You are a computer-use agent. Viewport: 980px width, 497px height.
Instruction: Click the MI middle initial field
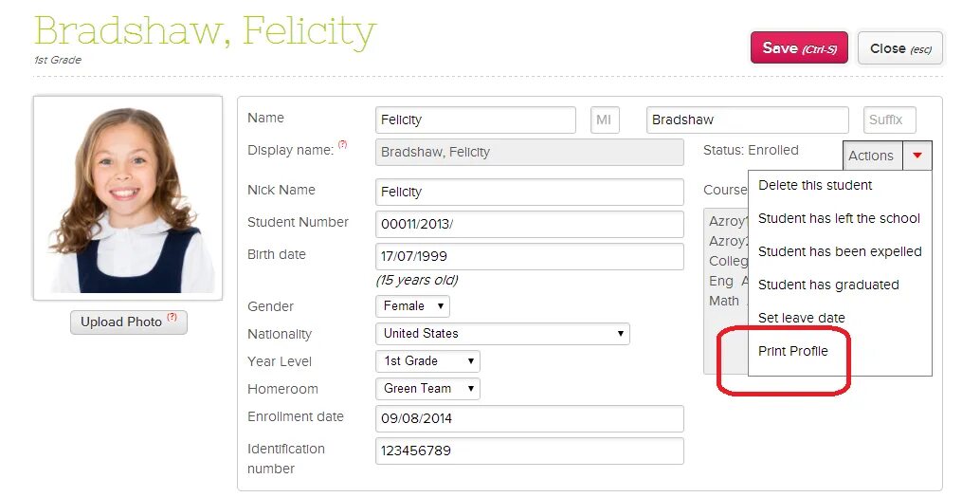click(x=605, y=120)
